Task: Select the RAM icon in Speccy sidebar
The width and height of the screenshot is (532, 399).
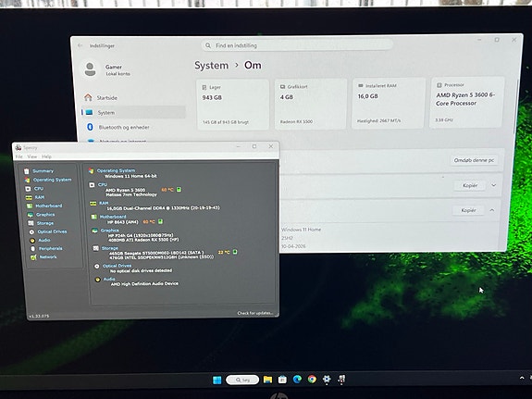Action: pyautogui.click(x=29, y=197)
